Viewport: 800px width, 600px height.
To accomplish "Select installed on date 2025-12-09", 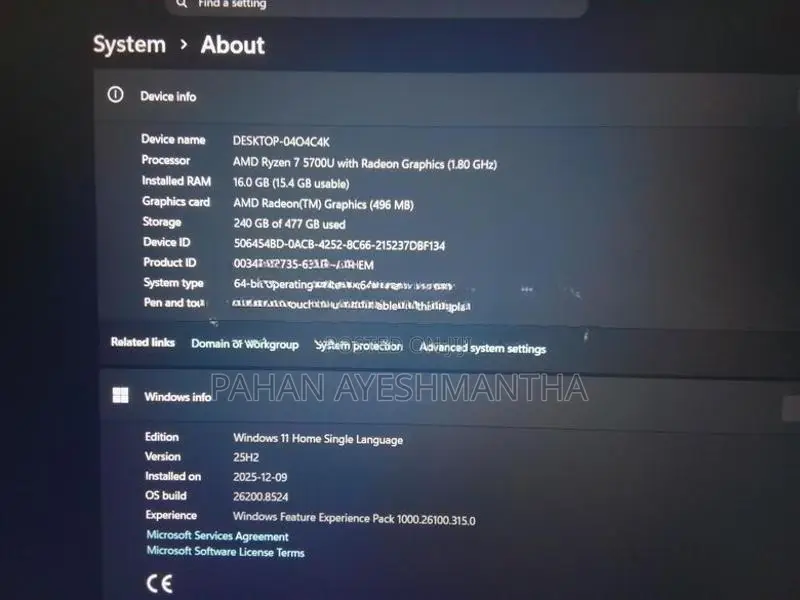I will coord(260,477).
